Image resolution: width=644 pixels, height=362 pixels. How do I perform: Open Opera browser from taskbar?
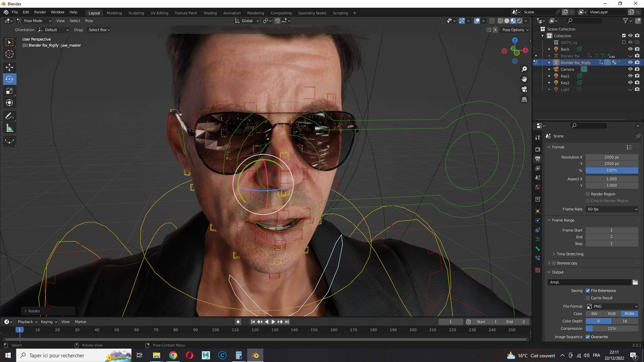189,355
